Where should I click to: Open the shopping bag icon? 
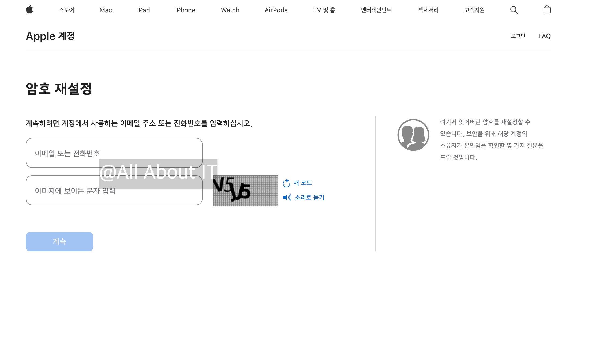click(547, 10)
